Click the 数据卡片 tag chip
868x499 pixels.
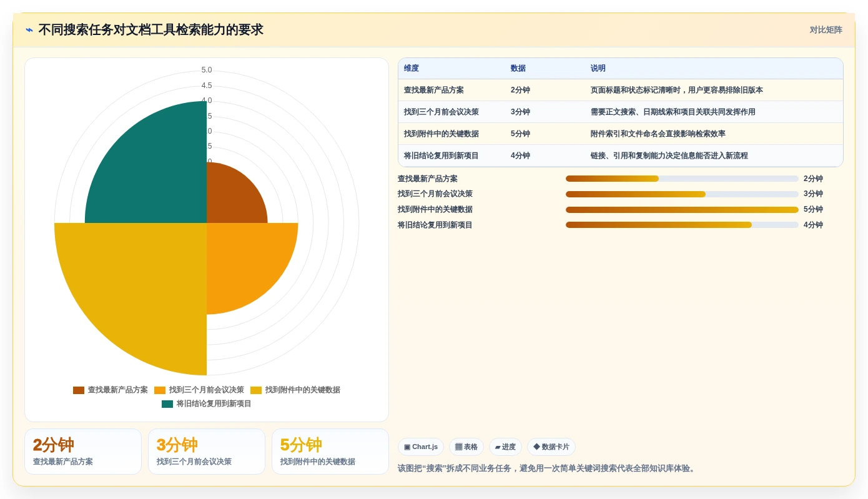(551, 447)
